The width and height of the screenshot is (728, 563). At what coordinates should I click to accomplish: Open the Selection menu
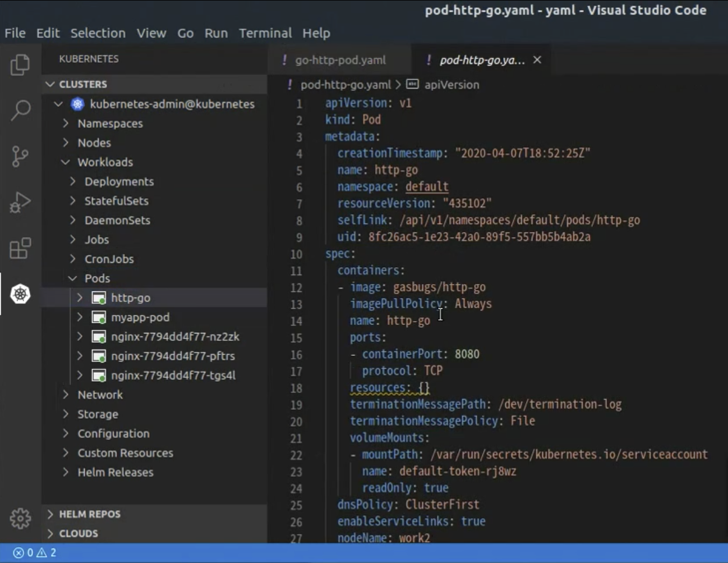[98, 33]
